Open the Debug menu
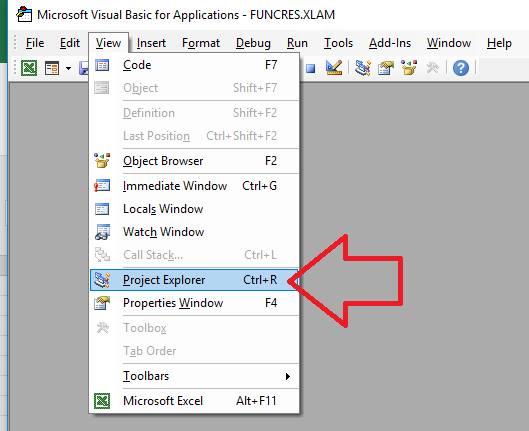Screen dimensions: 529x431 click(253, 43)
